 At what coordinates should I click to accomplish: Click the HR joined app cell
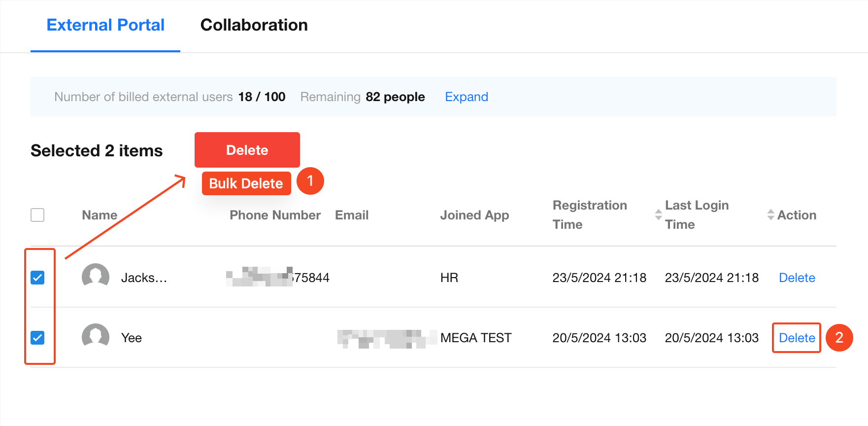point(449,278)
